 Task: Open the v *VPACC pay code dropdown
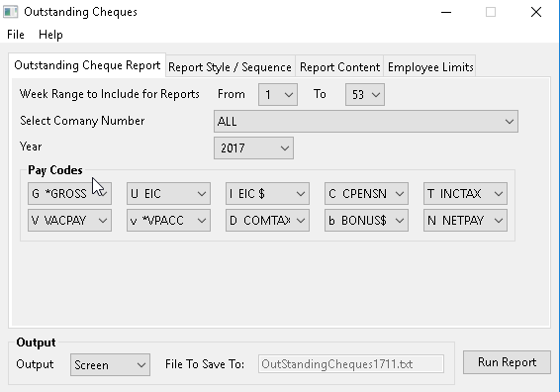(168, 221)
